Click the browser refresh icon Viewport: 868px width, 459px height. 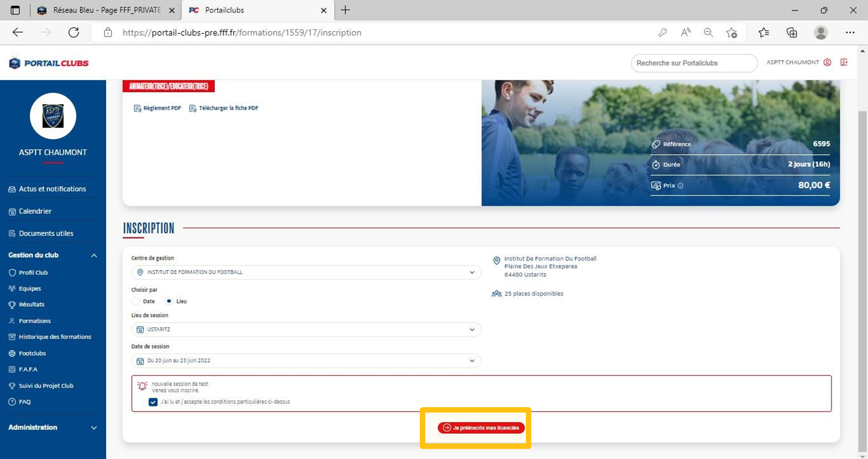74,33
